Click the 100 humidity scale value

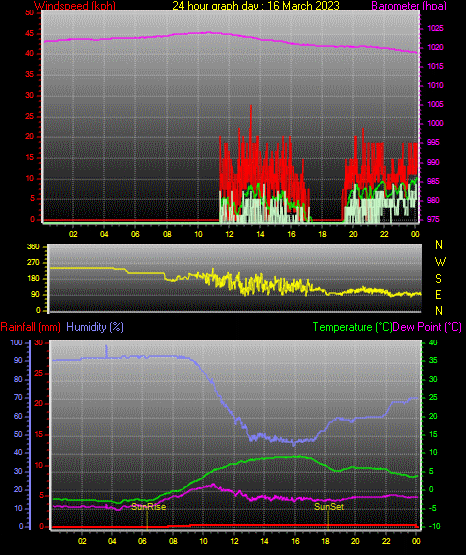pos(17,342)
